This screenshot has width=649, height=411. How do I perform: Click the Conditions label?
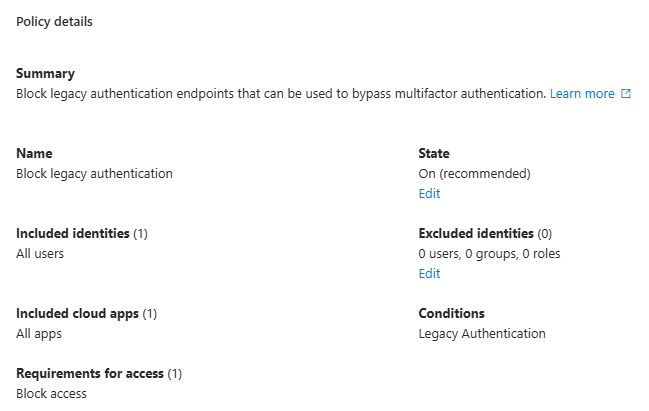(451, 314)
